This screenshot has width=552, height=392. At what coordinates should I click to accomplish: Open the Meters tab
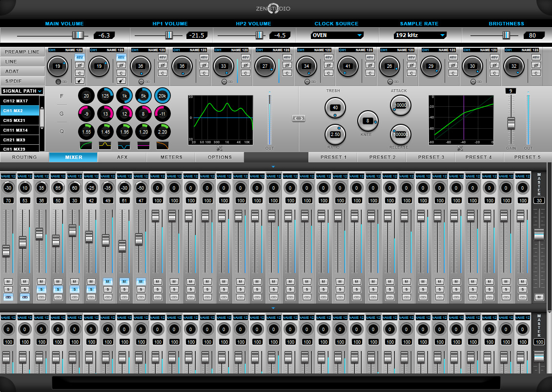pyautogui.click(x=171, y=157)
